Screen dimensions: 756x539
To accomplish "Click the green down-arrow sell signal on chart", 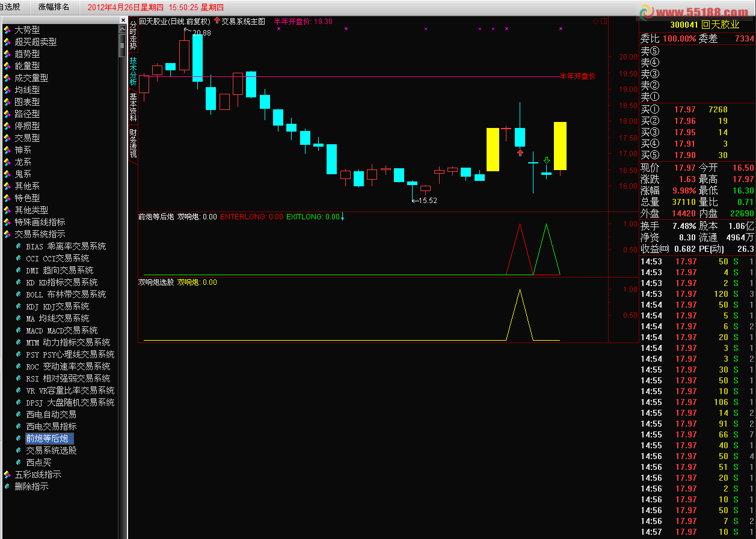I will point(546,160).
